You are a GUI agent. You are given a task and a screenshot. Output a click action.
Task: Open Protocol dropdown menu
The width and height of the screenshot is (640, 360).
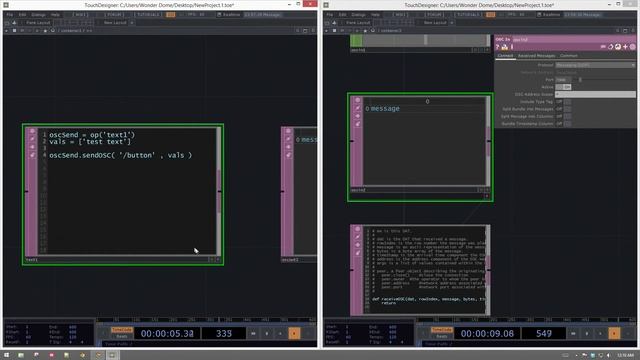(x=595, y=65)
